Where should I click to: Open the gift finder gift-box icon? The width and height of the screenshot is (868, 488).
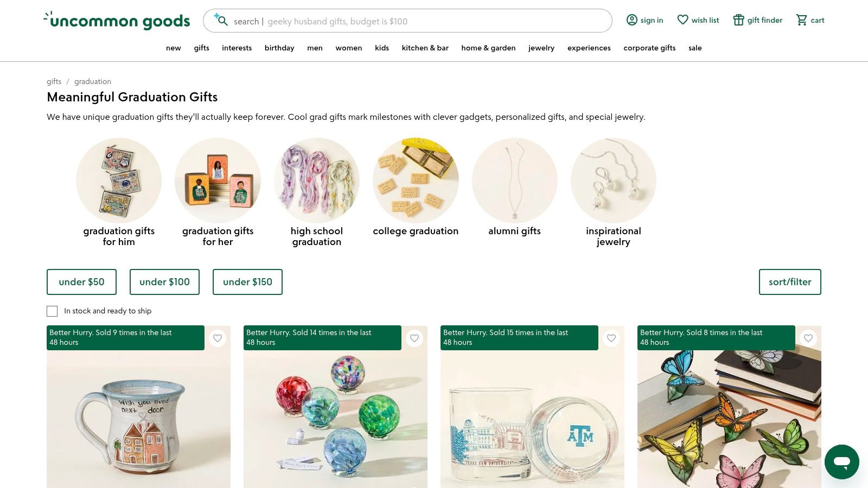coord(738,20)
